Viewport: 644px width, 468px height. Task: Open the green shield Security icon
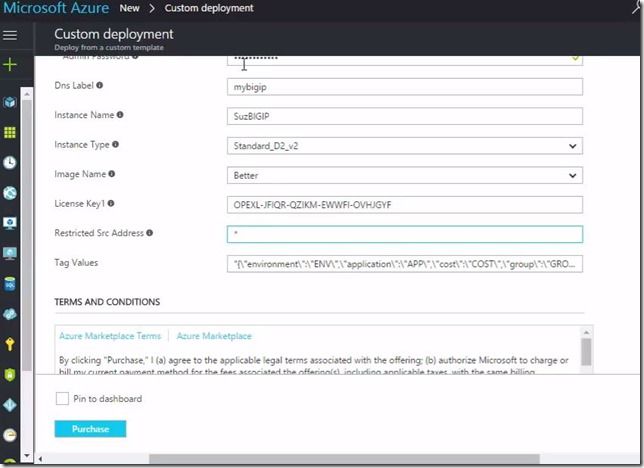10,374
